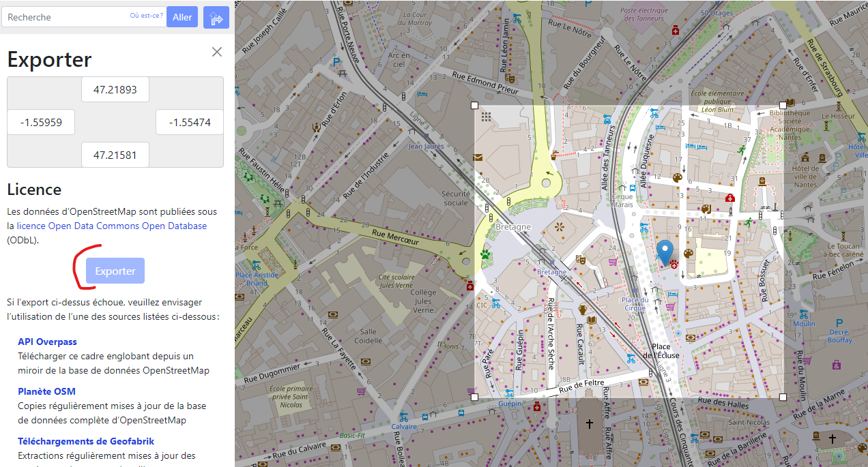Close the Exporter panel
This screenshot has width=868, height=467.
(217, 52)
